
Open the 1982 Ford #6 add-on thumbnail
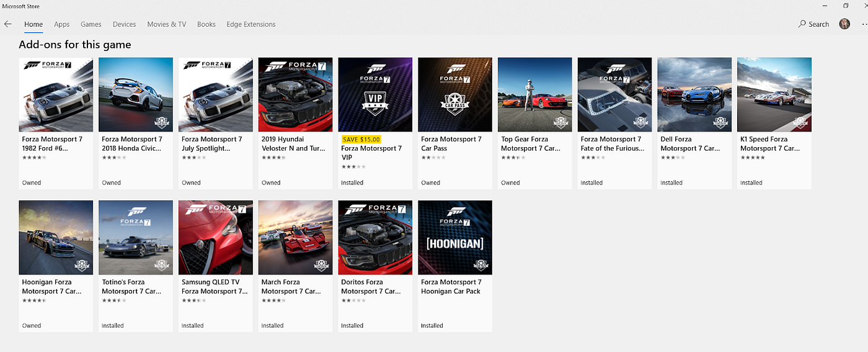coord(56,94)
